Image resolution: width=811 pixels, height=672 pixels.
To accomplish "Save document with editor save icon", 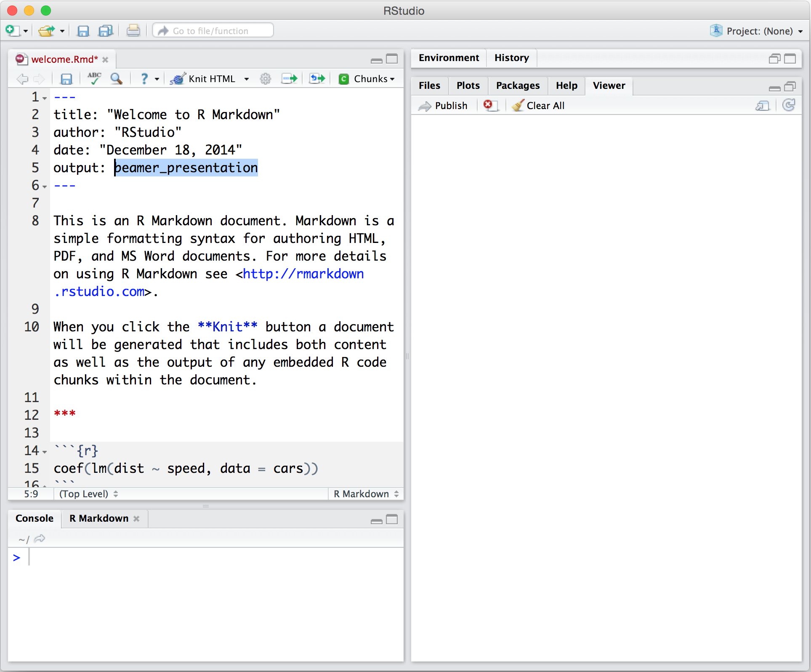I will point(66,79).
